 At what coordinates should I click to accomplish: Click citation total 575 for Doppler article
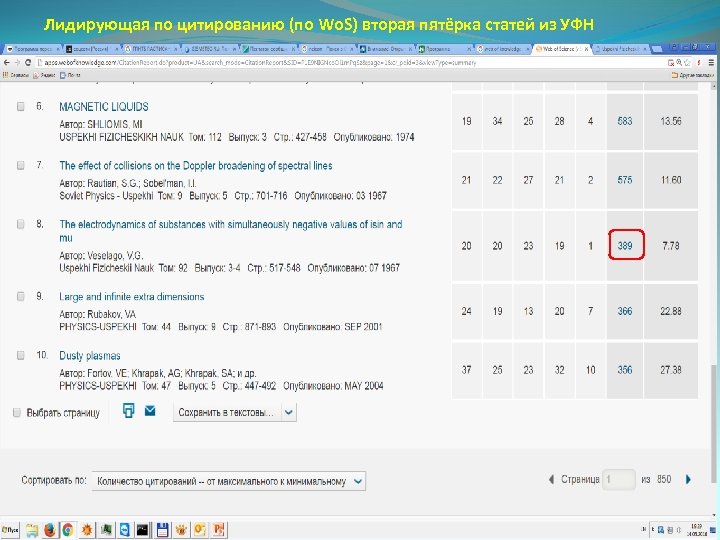tap(624, 180)
